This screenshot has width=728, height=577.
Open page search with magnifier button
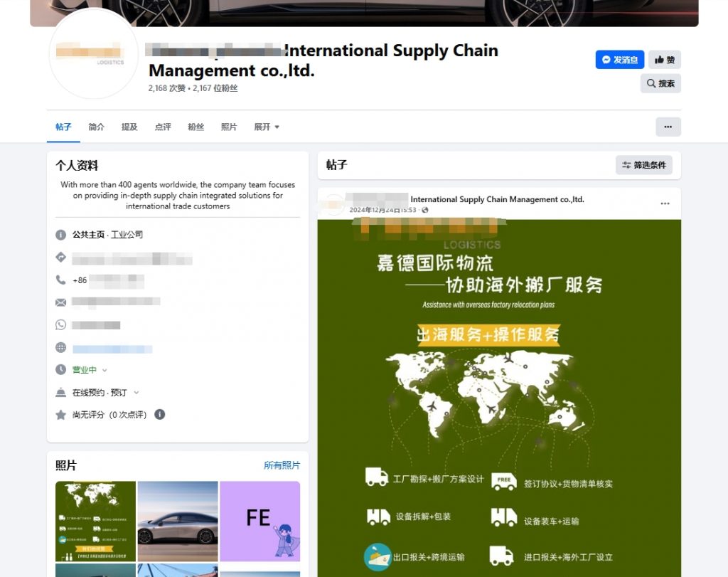coord(660,83)
